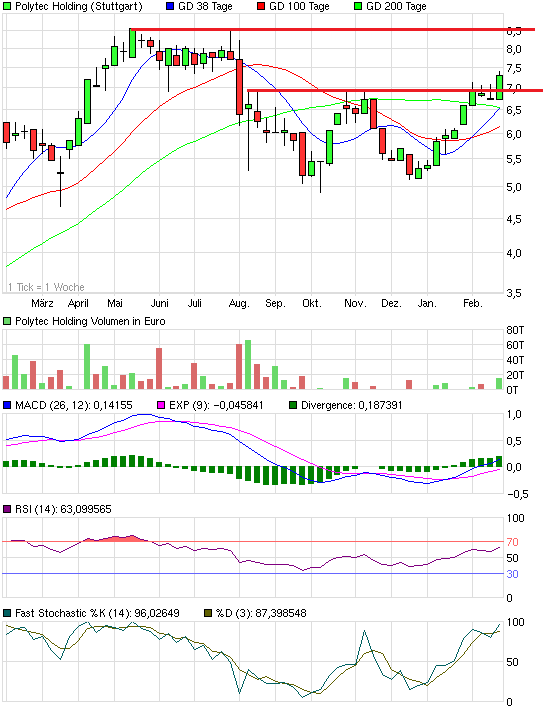545x710 pixels.
Task: Click the tallest green volume bar in August
Action: 248,365
